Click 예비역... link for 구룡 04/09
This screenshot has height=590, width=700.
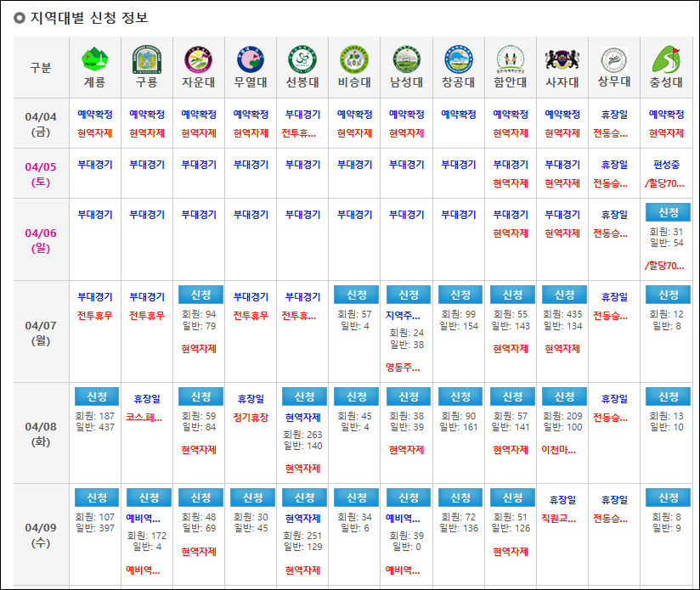click(143, 518)
